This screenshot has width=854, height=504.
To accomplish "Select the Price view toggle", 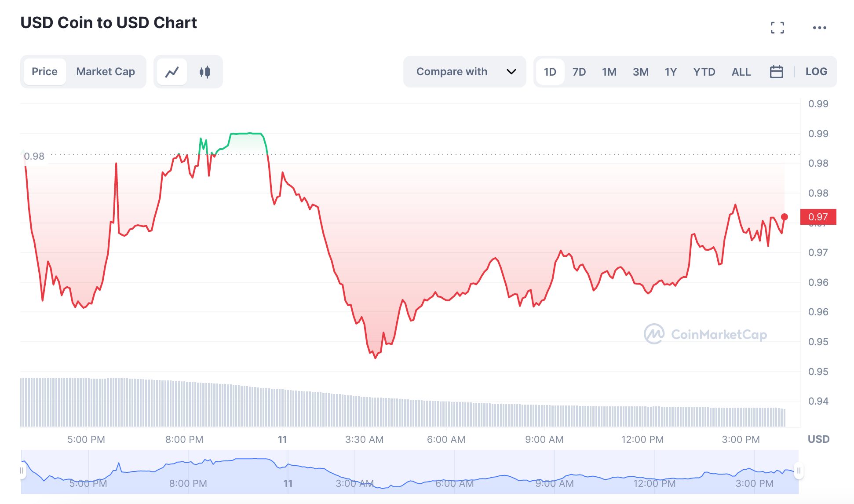I will coord(44,72).
